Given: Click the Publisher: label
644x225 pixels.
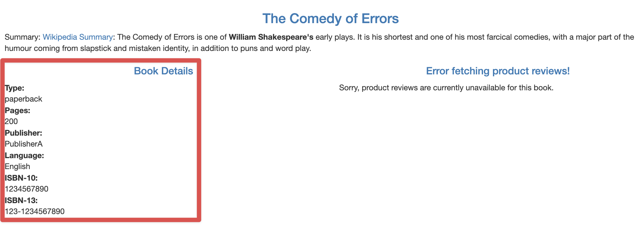Looking at the screenshot, I should pos(23,133).
